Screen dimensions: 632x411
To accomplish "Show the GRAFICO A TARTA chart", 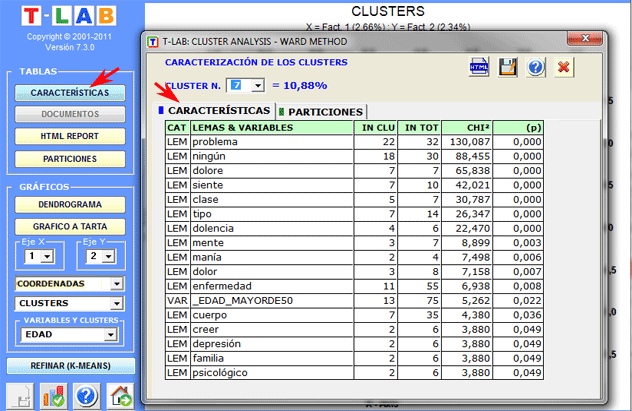I will (x=70, y=226).
